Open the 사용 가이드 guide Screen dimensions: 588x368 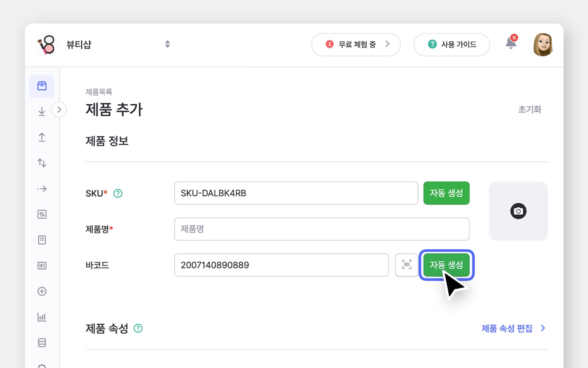click(x=452, y=44)
